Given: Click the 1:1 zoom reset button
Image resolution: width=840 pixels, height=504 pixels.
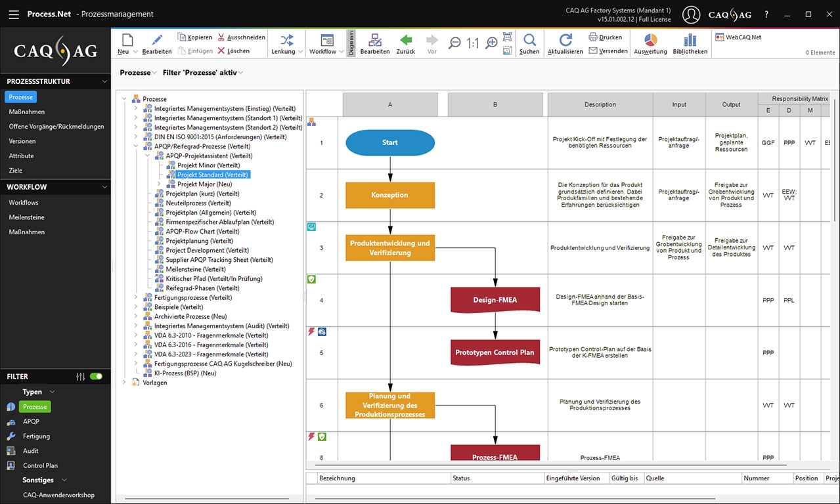Looking at the screenshot, I should [473, 43].
